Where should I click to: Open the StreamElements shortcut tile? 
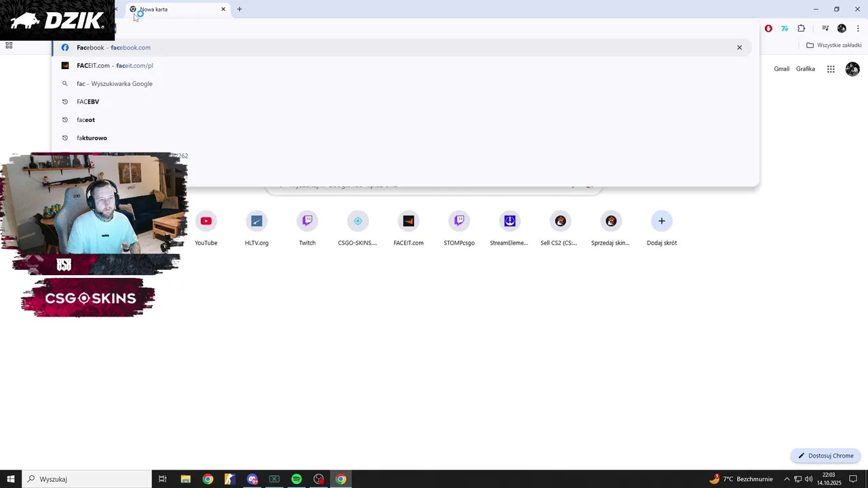tap(509, 228)
